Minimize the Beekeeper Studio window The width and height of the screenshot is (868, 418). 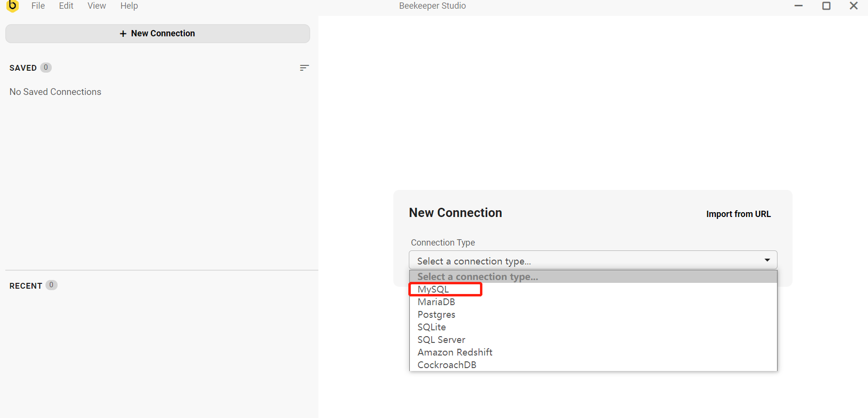click(x=799, y=6)
